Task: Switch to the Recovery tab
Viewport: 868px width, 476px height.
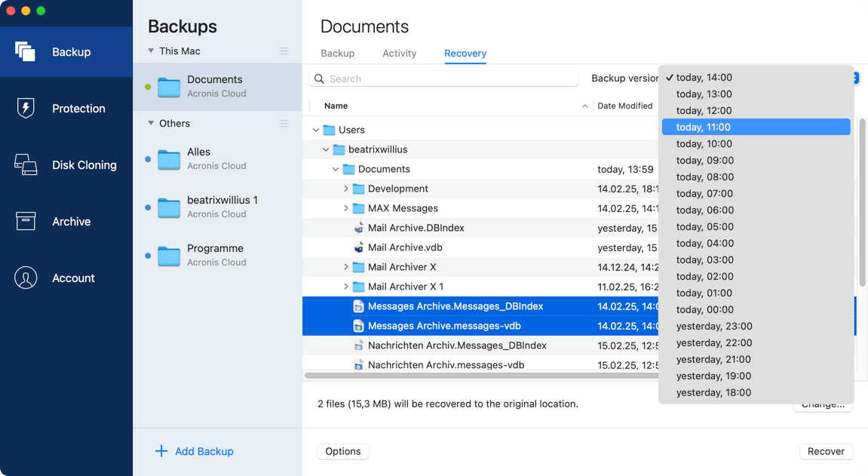Action: click(x=465, y=53)
